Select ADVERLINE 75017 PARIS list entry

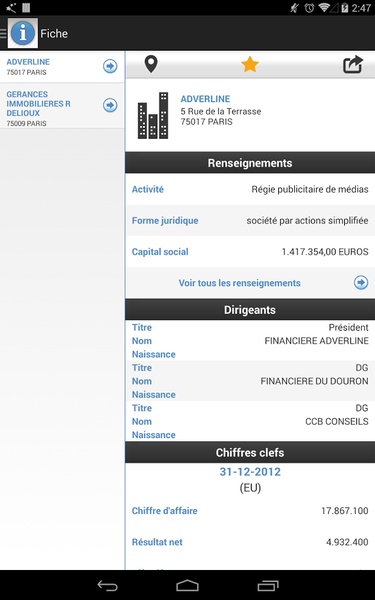tap(62, 67)
